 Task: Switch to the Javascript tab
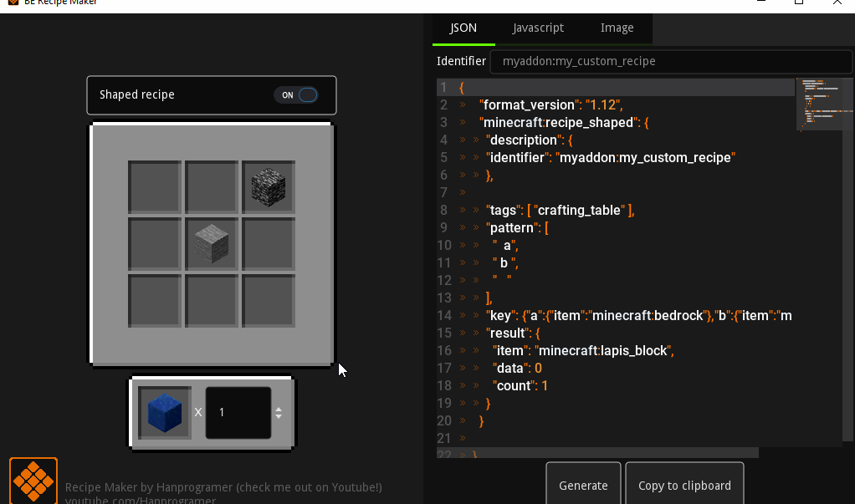538,28
